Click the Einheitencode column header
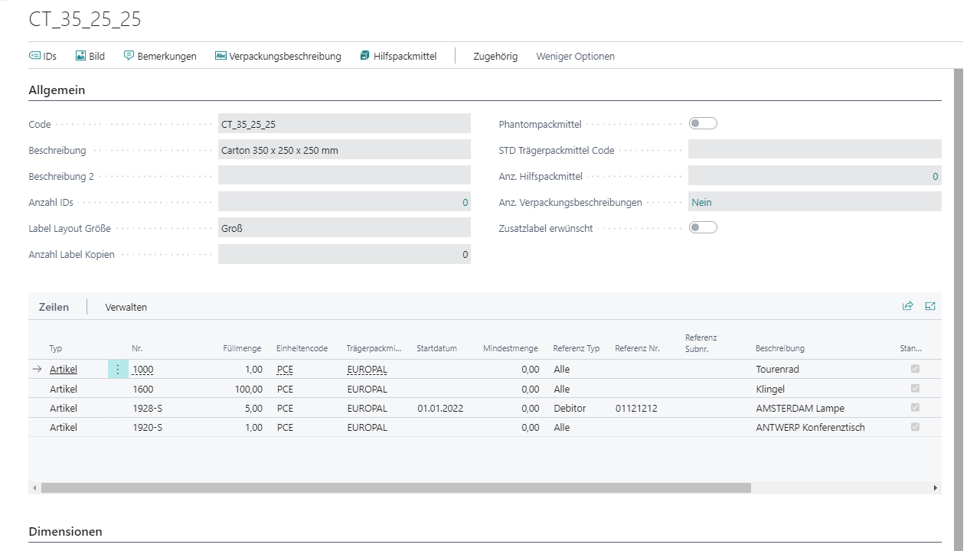Screen dimensions: 980x551 302,348
